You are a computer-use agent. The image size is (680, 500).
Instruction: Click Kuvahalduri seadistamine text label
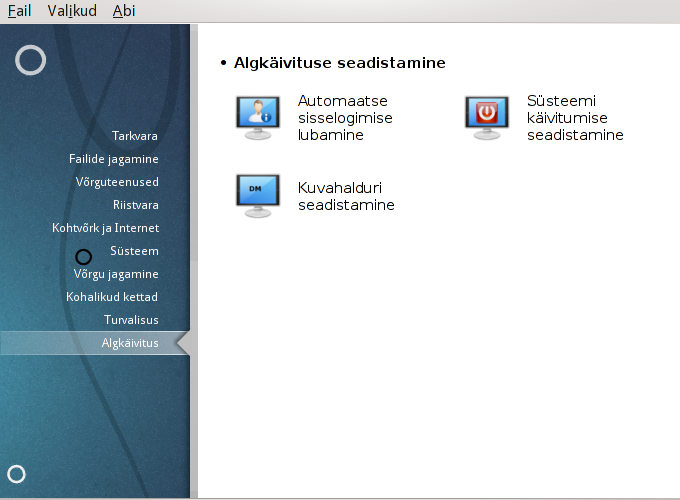[346, 196]
